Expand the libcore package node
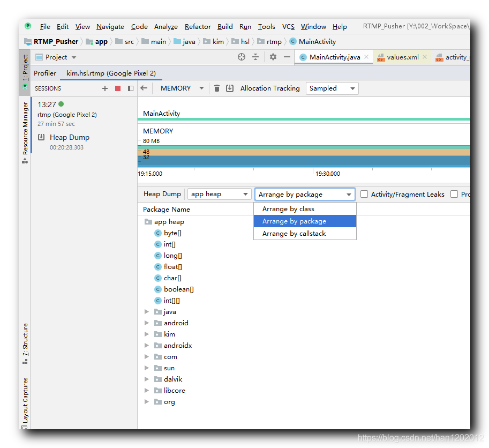This screenshot has height=448, width=489. point(147,390)
